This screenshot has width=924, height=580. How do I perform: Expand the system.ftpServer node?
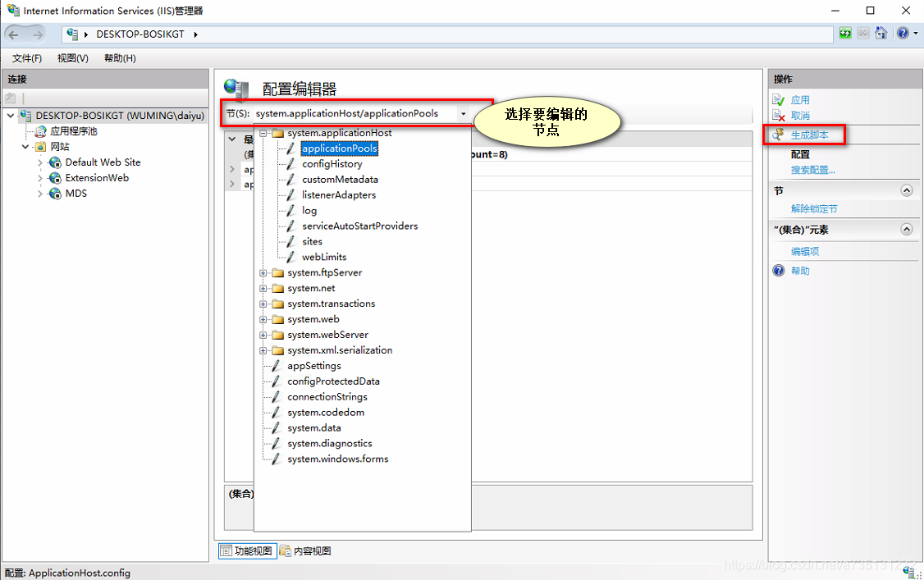[263, 272]
